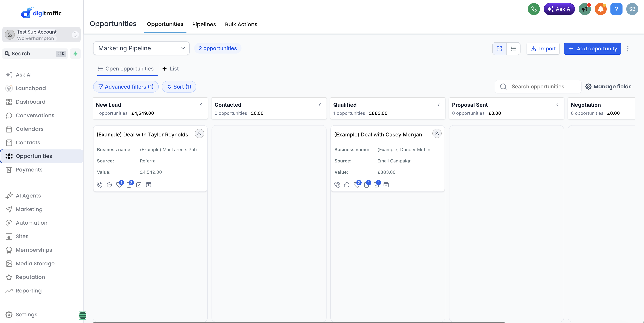Open AI Agents in the sidebar
Image resolution: width=644 pixels, height=323 pixels.
click(x=42, y=196)
